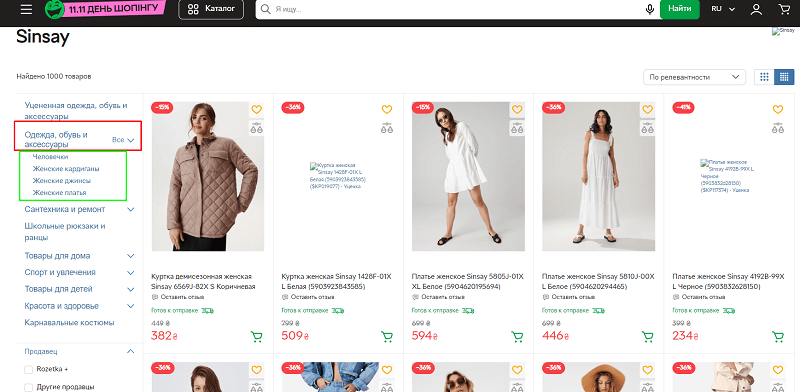Image resolution: width=800 pixels, height=392 pixels.
Task: Open Одежда, обувь и аксессуары category
Action: click(x=56, y=139)
